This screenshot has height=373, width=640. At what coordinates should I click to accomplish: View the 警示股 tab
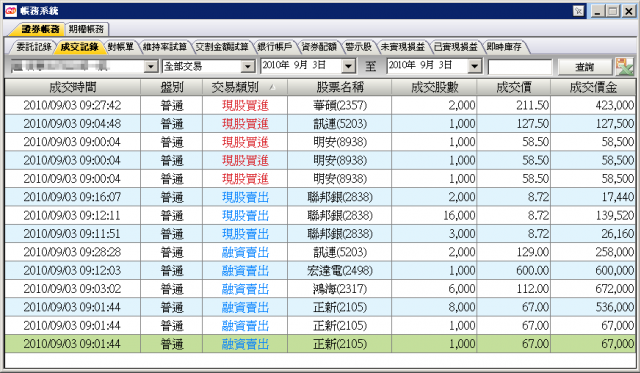pyautogui.click(x=358, y=47)
